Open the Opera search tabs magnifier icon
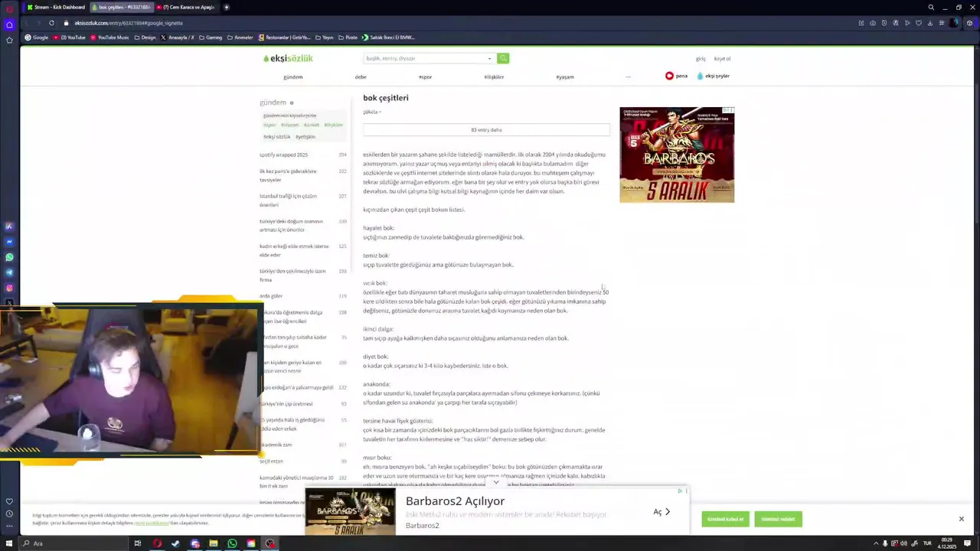The width and height of the screenshot is (980, 551). pos(931,8)
